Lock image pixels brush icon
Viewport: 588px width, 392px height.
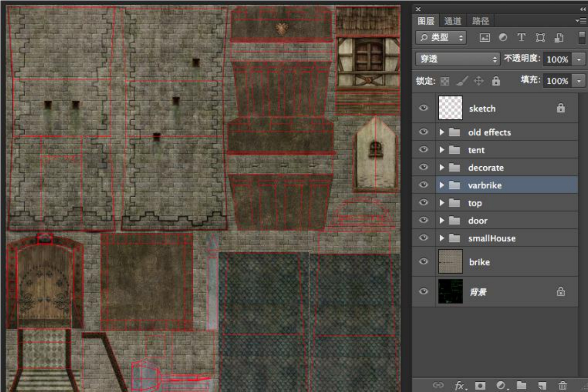[462, 81]
